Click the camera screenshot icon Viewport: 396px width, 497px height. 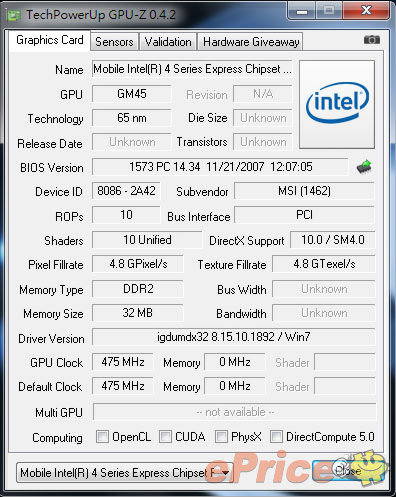[372, 40]
